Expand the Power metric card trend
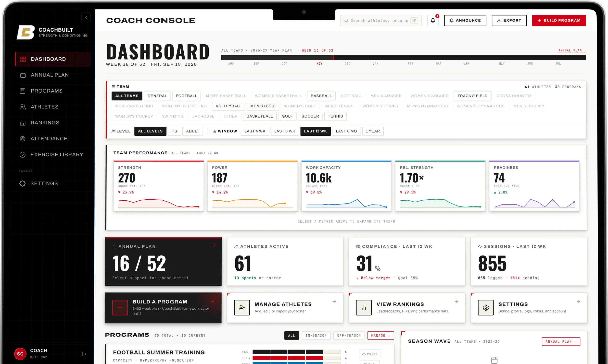The height and width of the screenshot is (364, 608). click(252, 186)
